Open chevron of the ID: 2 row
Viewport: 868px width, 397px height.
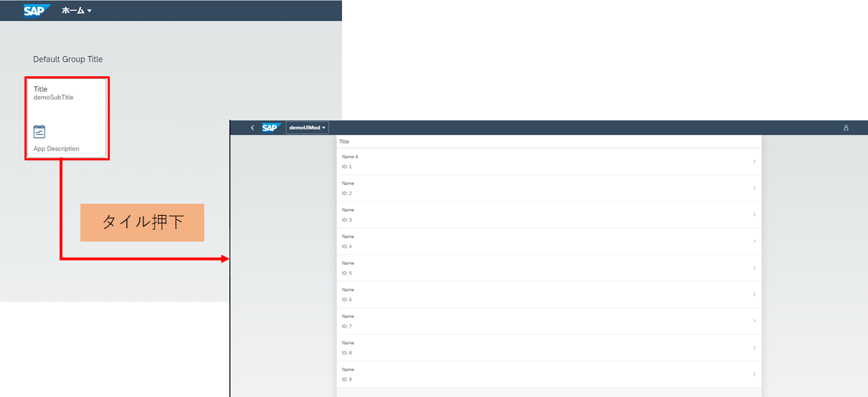pos(754,188)
